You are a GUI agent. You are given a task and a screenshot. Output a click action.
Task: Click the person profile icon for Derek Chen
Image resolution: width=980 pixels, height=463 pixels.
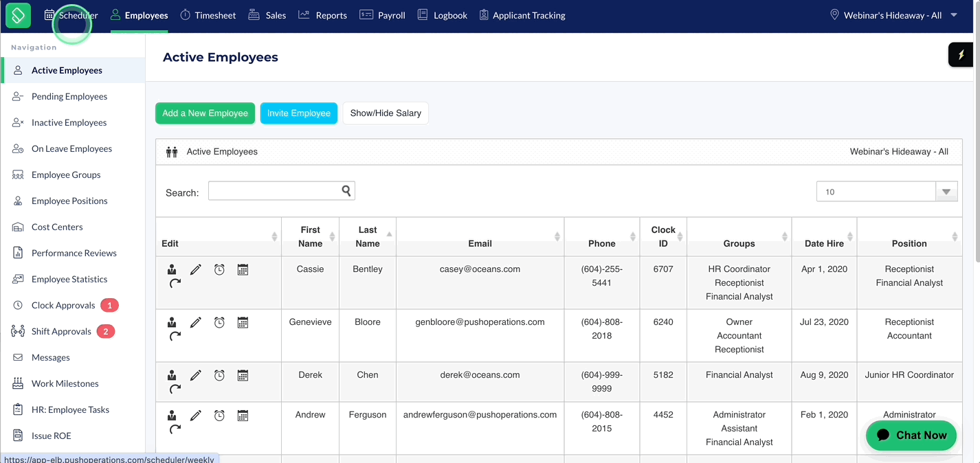172,376
